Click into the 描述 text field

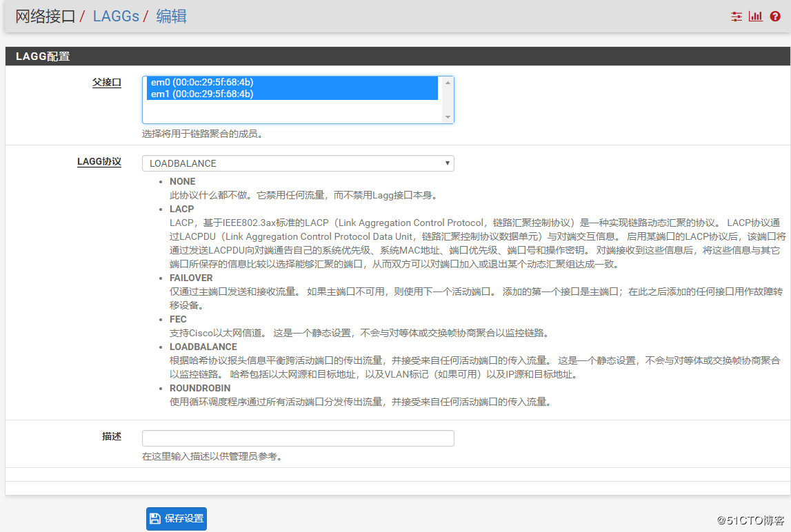(297, 438)
